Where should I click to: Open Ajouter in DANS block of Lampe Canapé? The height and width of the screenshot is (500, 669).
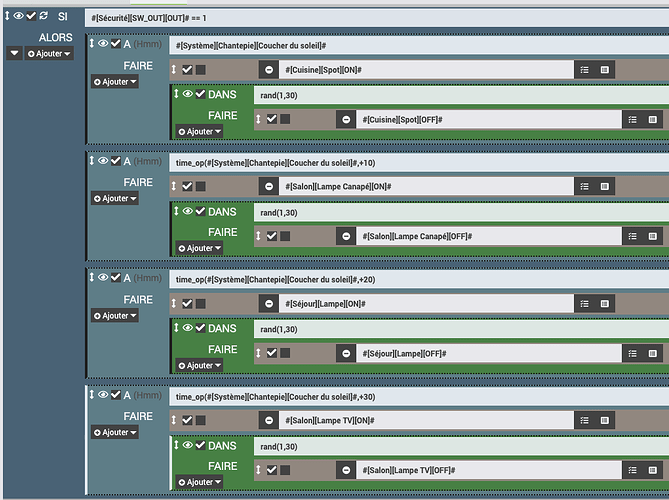(x=199, y=248)
